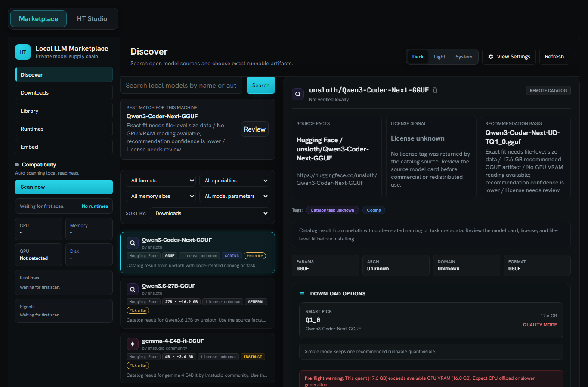This screenshot has width=588, height=387.
Task: Click the 17.6 GB size in Smart Pick
Action: 549,316
